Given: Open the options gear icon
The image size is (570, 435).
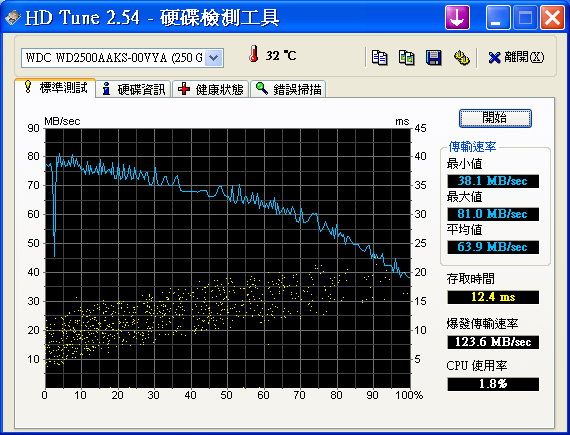Looking at the screenshot, I should [461, 57].
